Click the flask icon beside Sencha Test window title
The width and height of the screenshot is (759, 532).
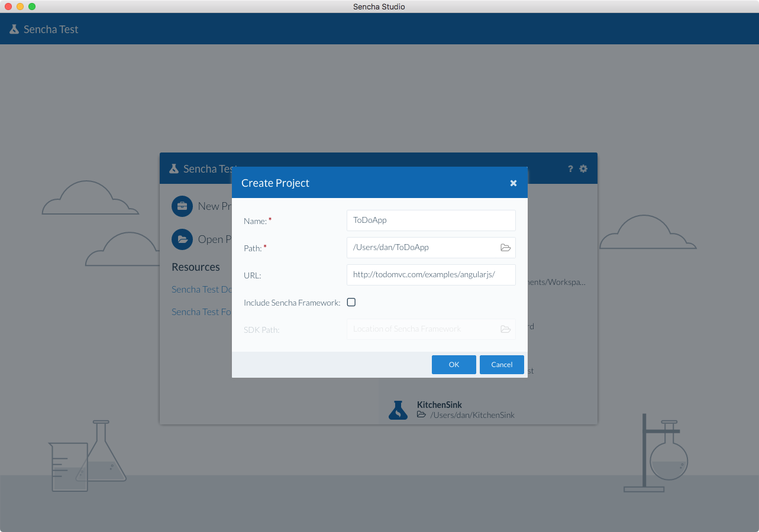coord(174,168)
